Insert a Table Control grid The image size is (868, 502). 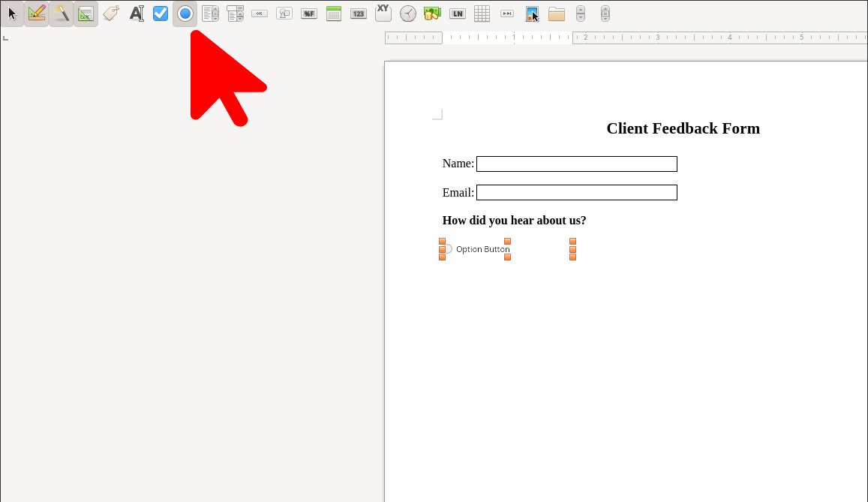click(x=482, y=14)
